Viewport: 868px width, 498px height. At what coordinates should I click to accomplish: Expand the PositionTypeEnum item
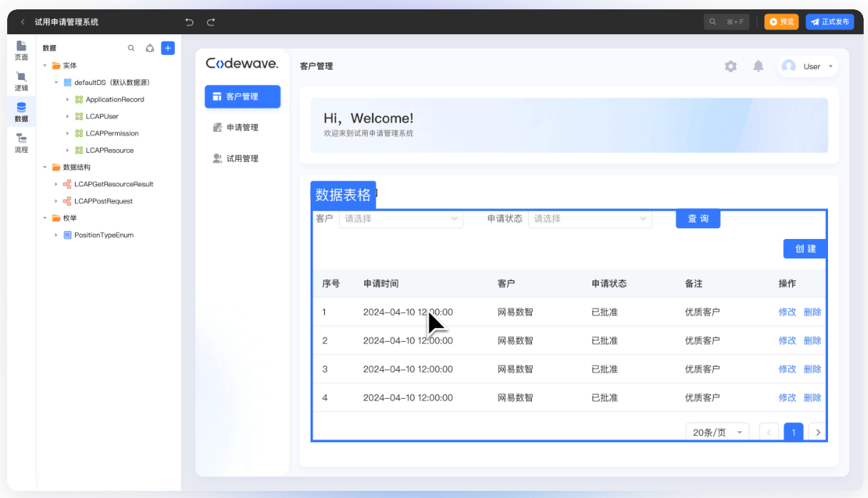click(x=56, y=235)
